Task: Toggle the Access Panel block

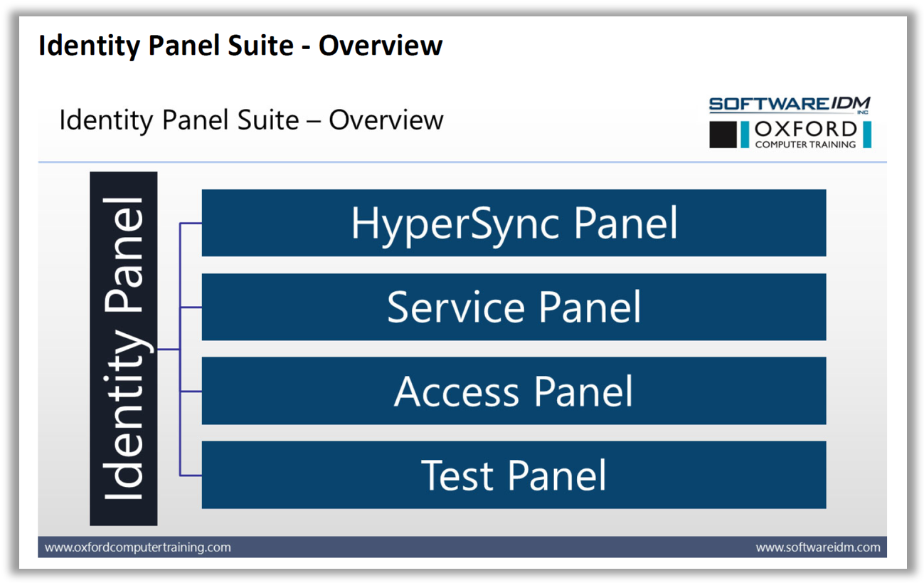Action: pyautogui.click(x=513, y=391)
